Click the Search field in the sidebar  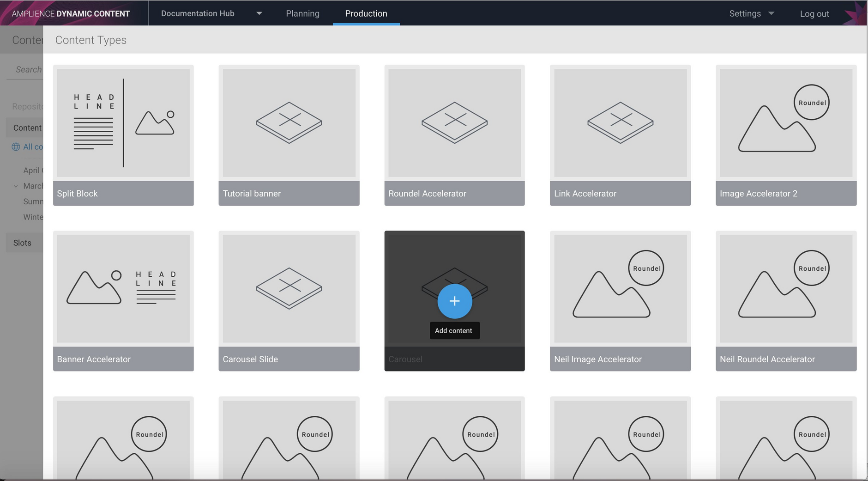(25, 69)
